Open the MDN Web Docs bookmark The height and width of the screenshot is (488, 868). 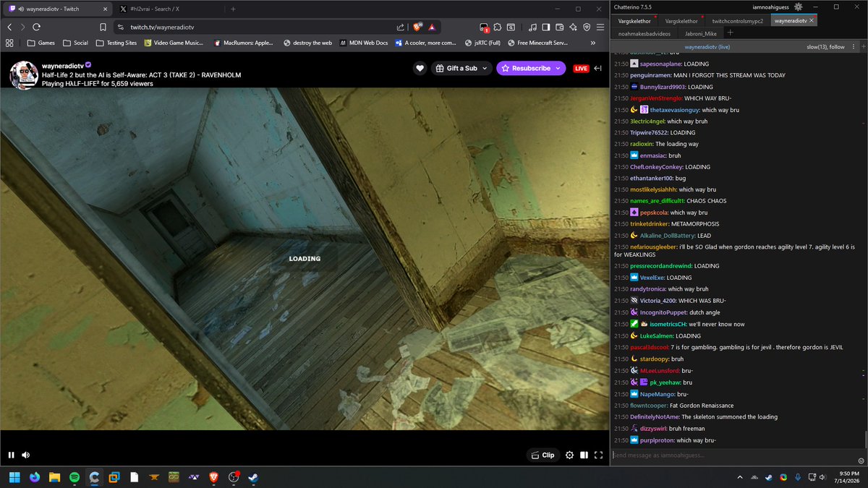point(364,43)
